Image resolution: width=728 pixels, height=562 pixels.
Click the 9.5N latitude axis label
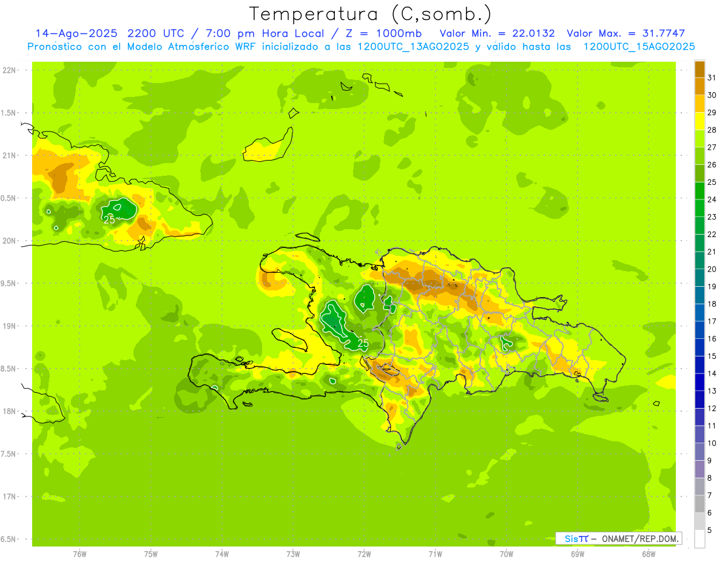click(9, 283)
